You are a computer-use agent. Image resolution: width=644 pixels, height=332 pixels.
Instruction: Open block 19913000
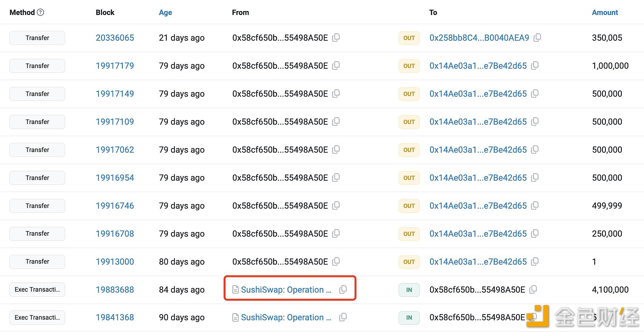point(115,262)
